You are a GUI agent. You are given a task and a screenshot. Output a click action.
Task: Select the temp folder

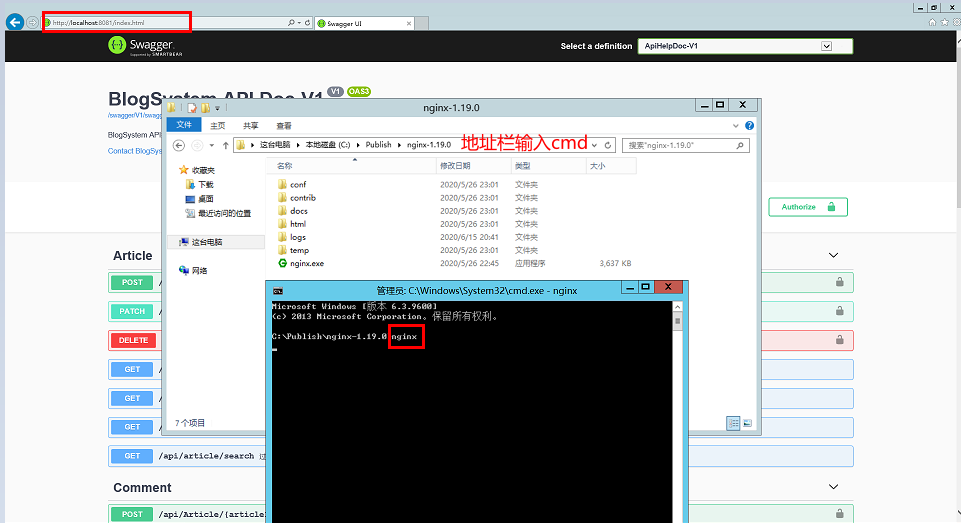click(299, 250)
